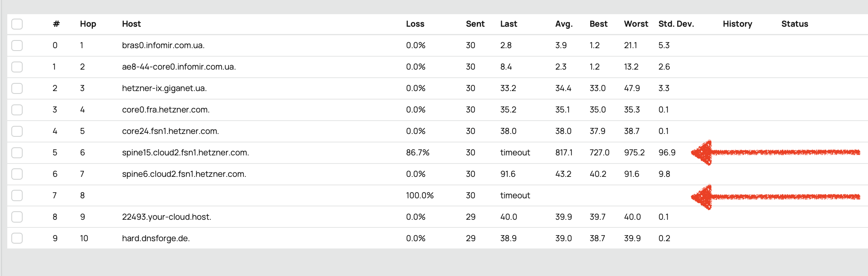This screenshot has height=276, width=868.
Task: Select the 22493.your-cloud.host row checkbox
Action: coord(17,217)
